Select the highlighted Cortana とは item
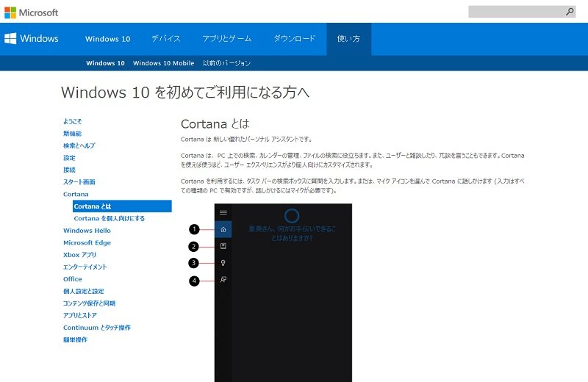 tap(122, 206)
